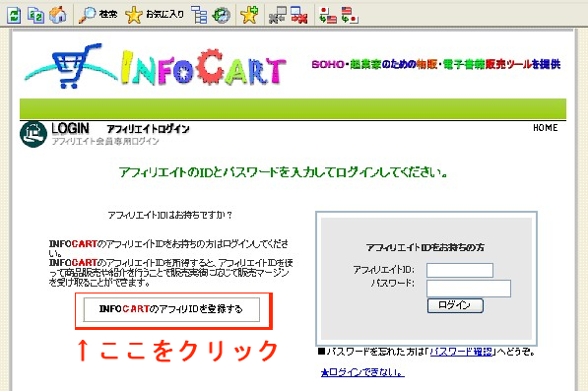
Task: Click the アフィリエイトログイン heading text
Action: click(x=148, y=129)
